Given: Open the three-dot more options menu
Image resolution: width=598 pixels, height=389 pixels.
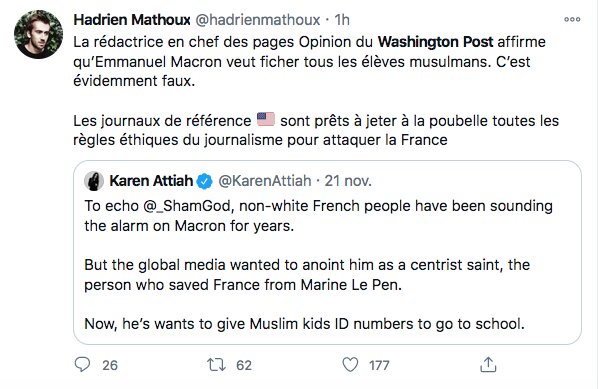Looking at the screenshot, I should pos(572,19).
